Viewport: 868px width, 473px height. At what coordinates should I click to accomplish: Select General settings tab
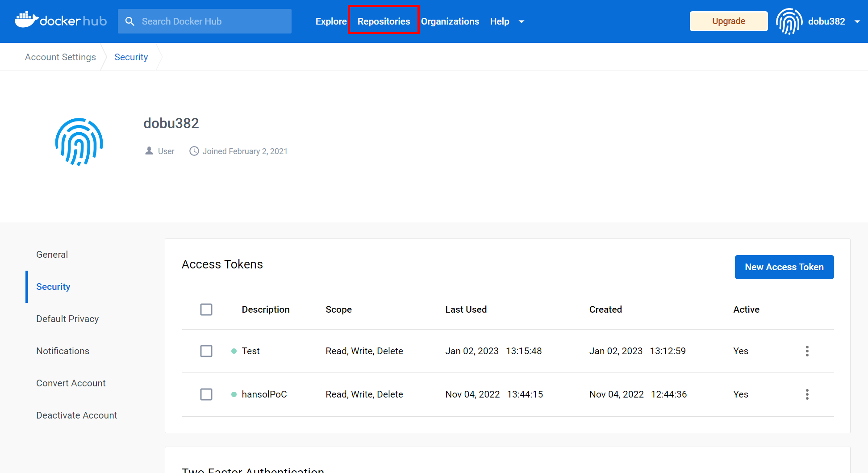click(52, 255)
